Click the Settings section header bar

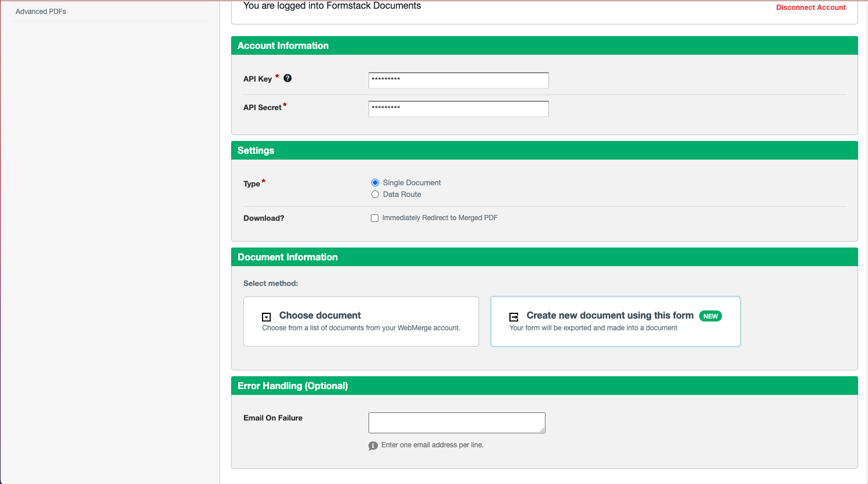coord(256,150)
